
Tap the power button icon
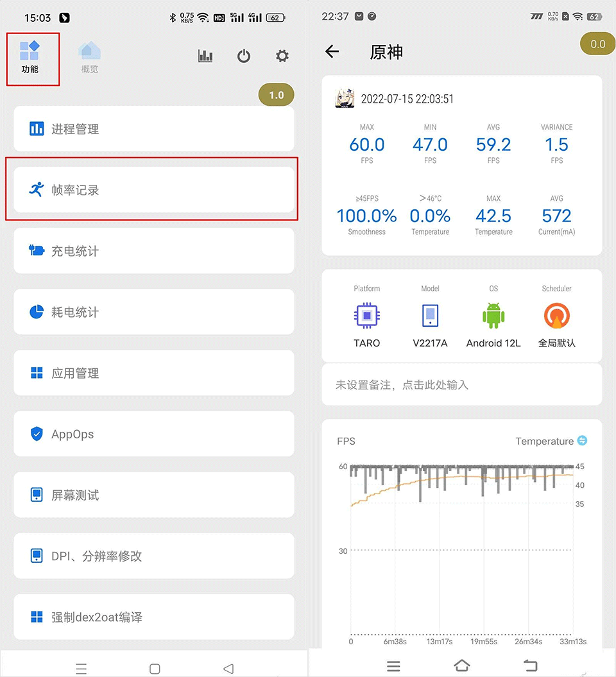click(x=244, y=56)
